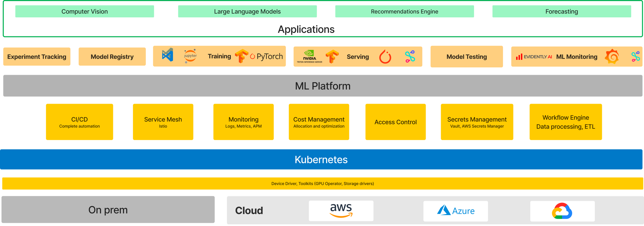Click the TensorFlow icon in Serving box
Screen dimensions: 644x226
[332, 57]
